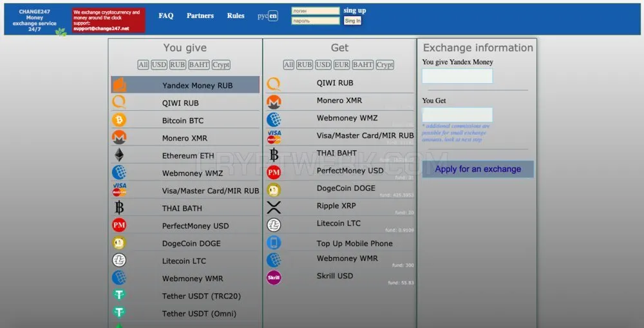Screen dimensions: 644x328
Task: Click the support@change247.net email
Action: click(101, 29)
